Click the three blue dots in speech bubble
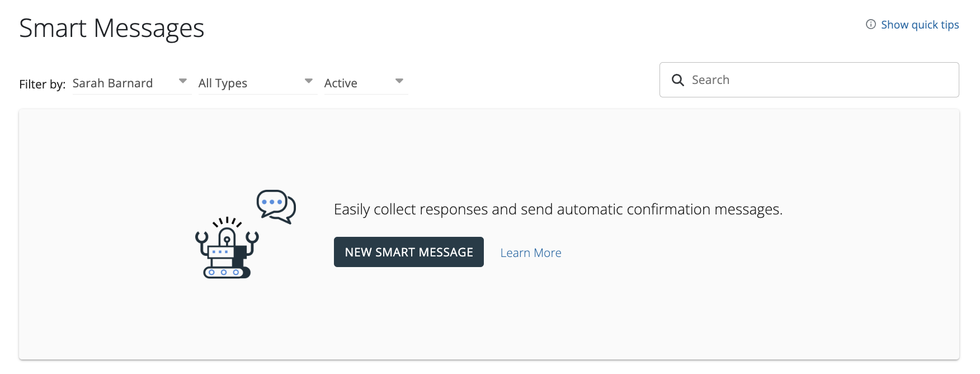980x374 pixels. [x=272, y=202]
